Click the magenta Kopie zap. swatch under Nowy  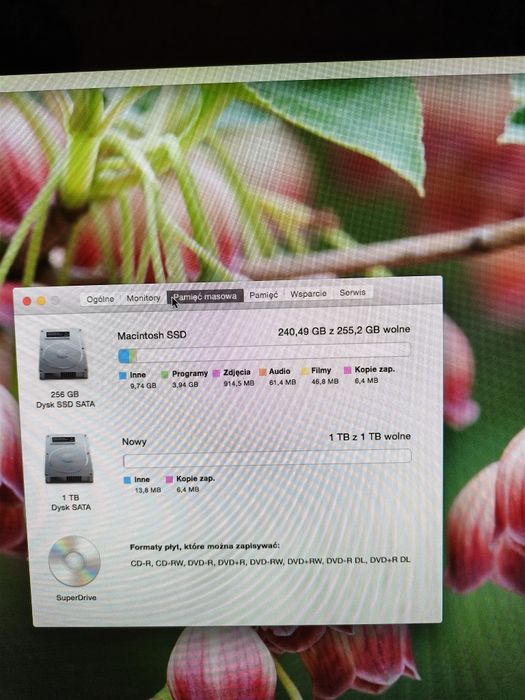pos(169,479)
